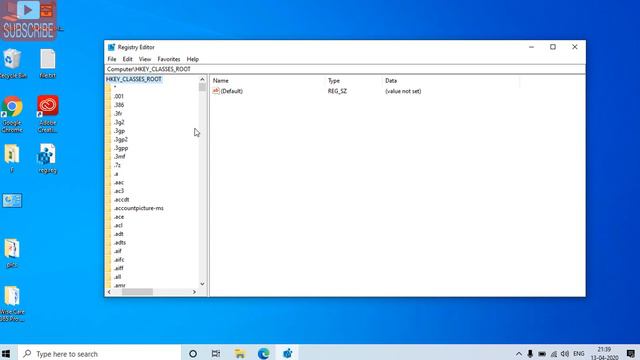This screenshot has height=360, width=640.
Task: Select the .aifc key
Action: click(x=119, y=260)
